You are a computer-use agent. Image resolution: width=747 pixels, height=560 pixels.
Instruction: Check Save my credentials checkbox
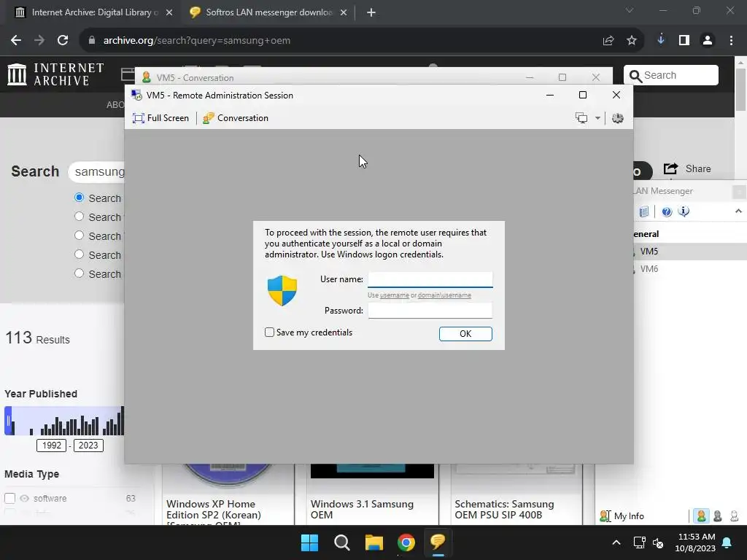click(x=270, y=332)
